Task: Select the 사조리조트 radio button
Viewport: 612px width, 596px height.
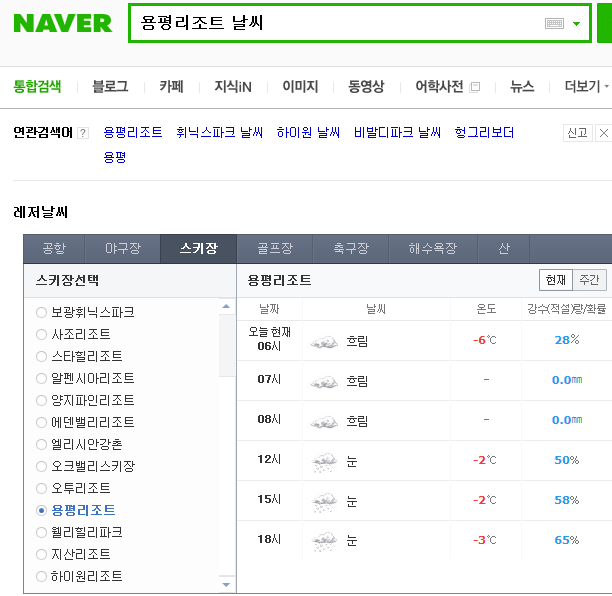Action: (x=41, y=334)
